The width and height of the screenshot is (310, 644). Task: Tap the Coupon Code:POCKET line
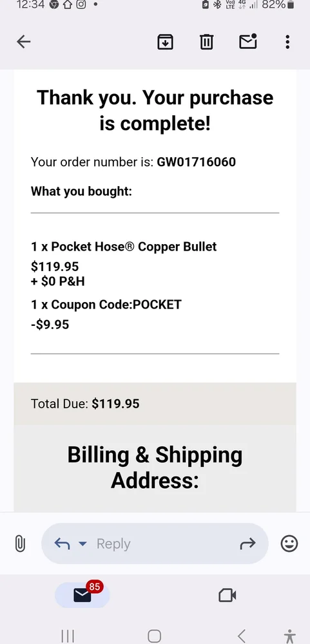coord(106,305)
